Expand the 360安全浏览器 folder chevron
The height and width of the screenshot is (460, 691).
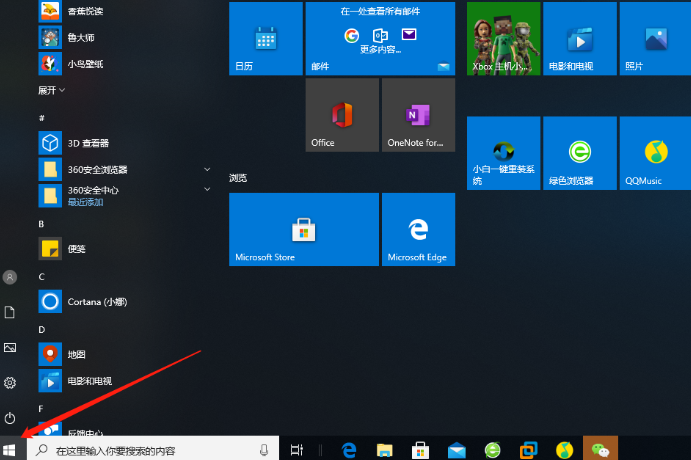(x=207, y=170)
